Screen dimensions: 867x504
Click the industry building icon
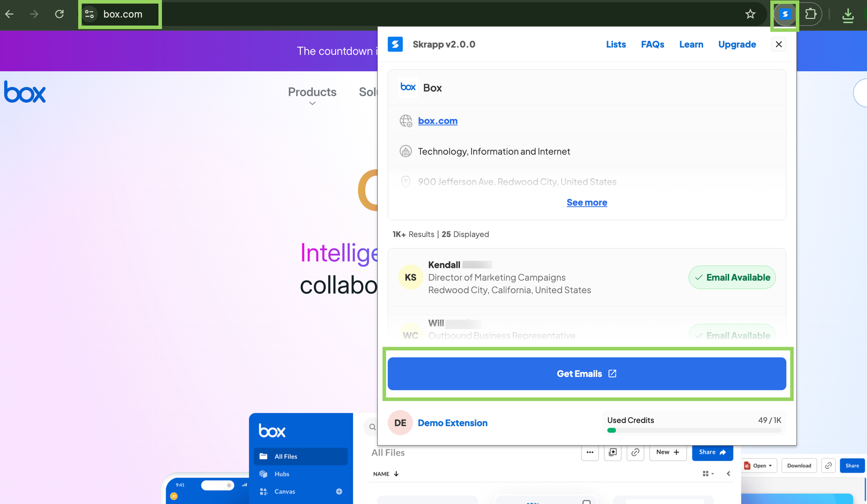click(x=406, y=151)
